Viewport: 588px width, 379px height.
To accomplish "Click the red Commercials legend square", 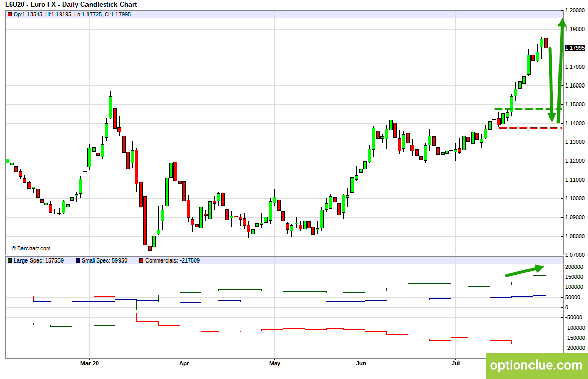I will 141,260.
